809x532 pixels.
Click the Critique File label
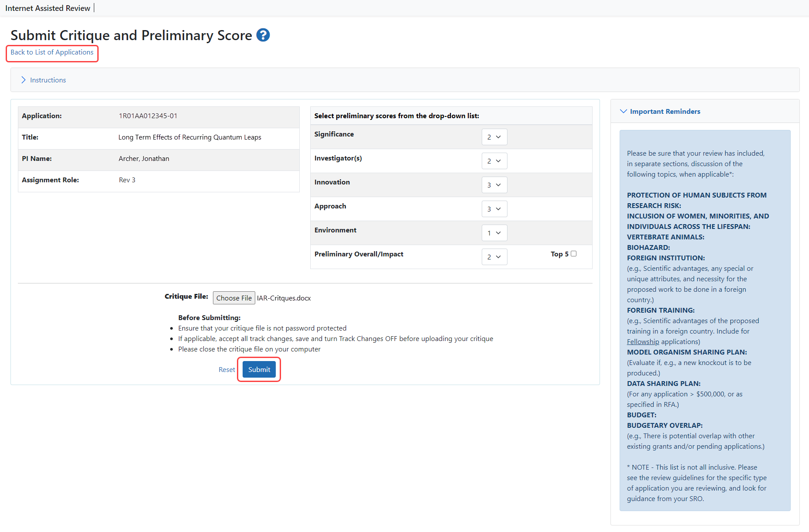tap(186, 297)
